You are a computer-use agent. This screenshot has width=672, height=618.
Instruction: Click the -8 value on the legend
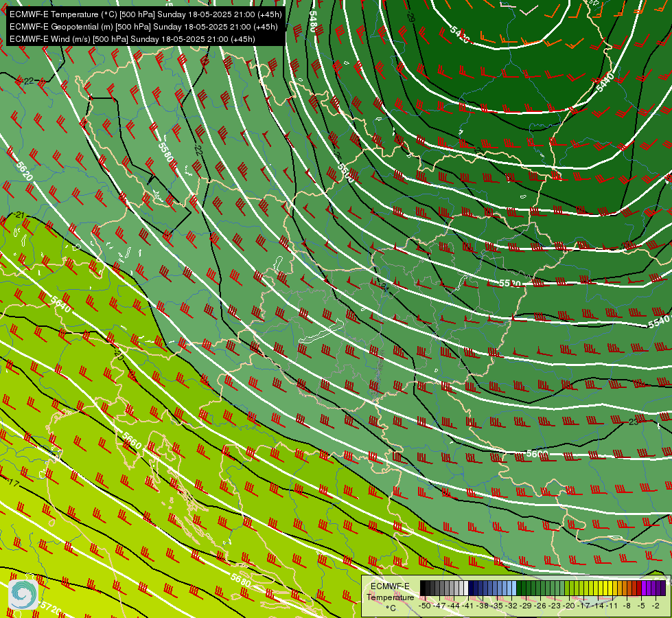tap(627, 606)
